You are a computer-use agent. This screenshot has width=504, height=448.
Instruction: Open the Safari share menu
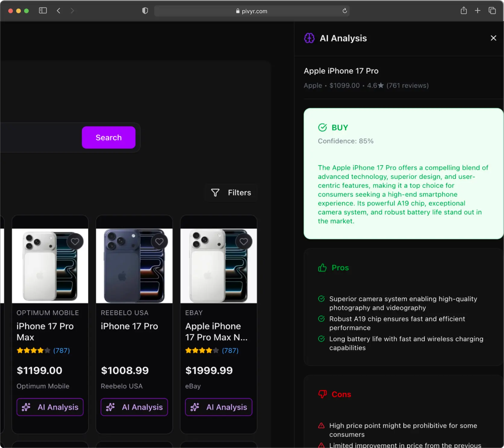tap(464, 11)
